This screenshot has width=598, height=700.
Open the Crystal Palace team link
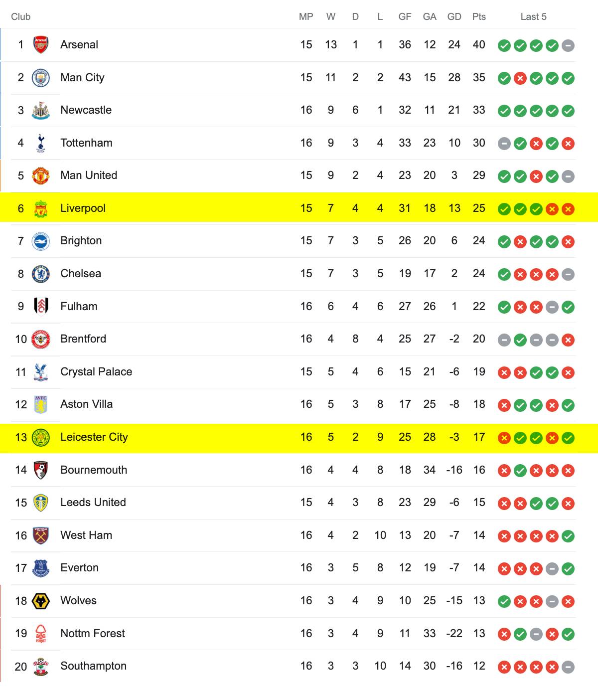(96, 372)
